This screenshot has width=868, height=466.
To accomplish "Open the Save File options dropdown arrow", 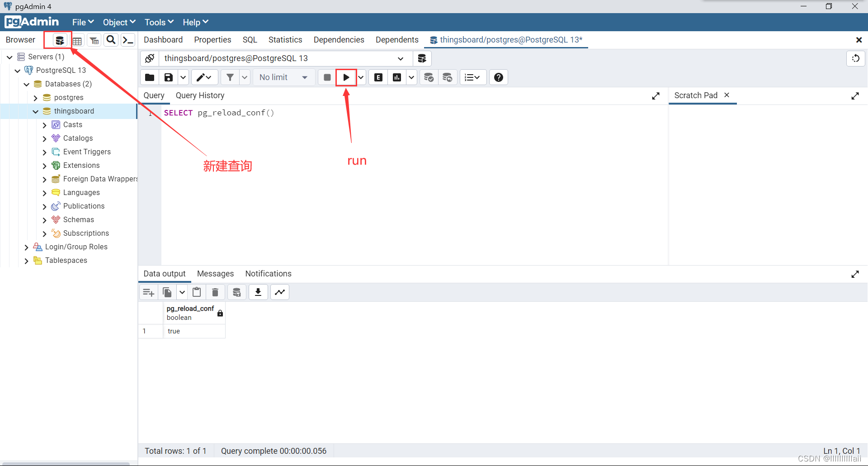I will 183,77.
